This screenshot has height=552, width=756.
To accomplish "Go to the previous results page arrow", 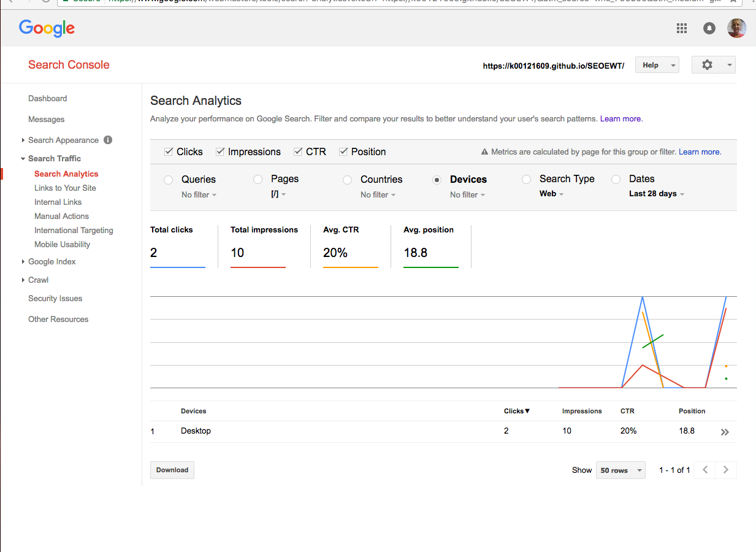I will 705,470.
